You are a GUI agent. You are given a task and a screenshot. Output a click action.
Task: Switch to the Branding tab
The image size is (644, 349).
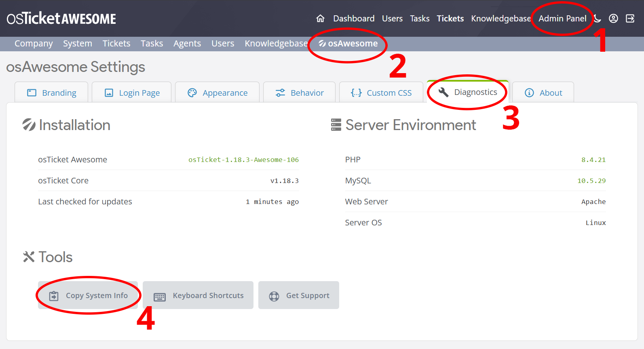[51, 93]
